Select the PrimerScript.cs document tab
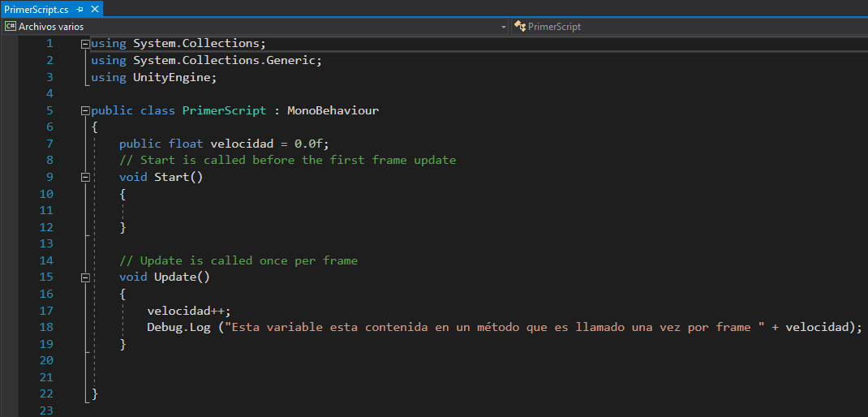The height and width of the screenshot is (417, 868). pos(37,9)
